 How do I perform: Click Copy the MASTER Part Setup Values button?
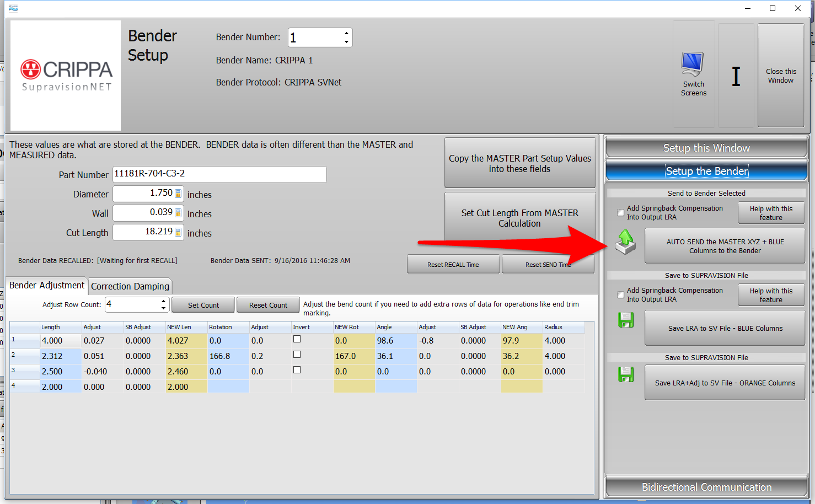click(519, 163)
